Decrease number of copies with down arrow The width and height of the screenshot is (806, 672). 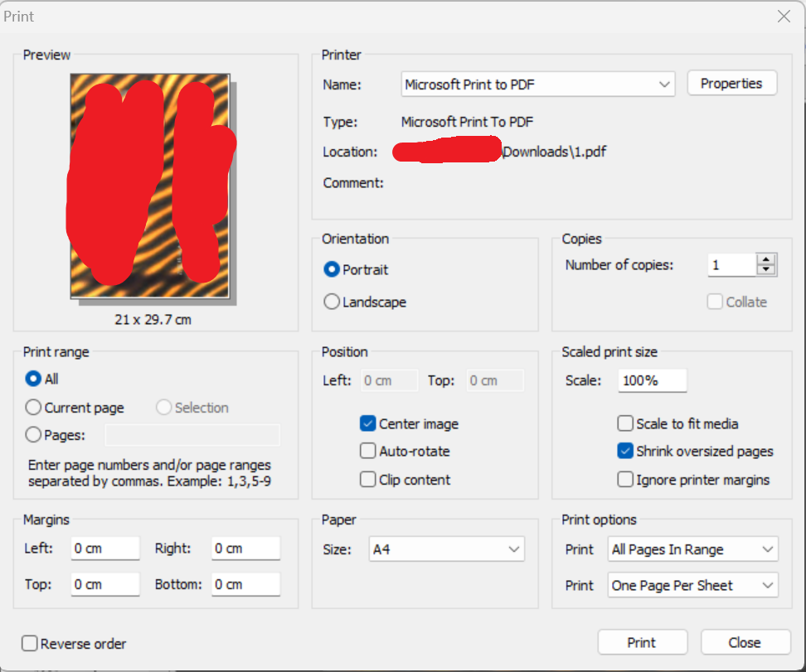766,270
